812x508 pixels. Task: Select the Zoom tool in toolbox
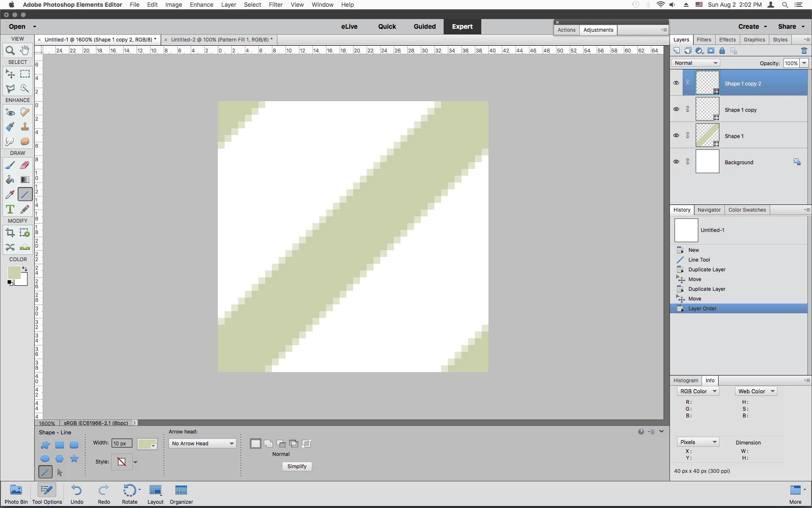10,51
